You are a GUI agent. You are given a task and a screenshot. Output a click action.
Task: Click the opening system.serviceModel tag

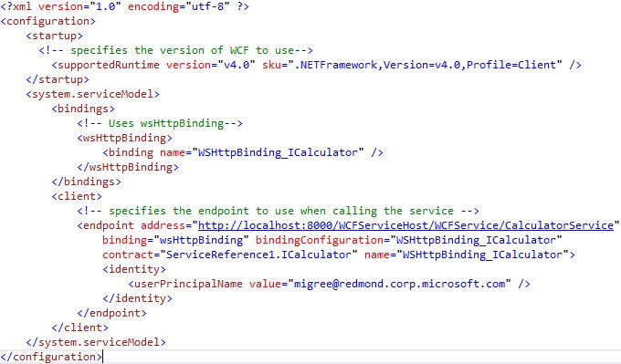92,94
